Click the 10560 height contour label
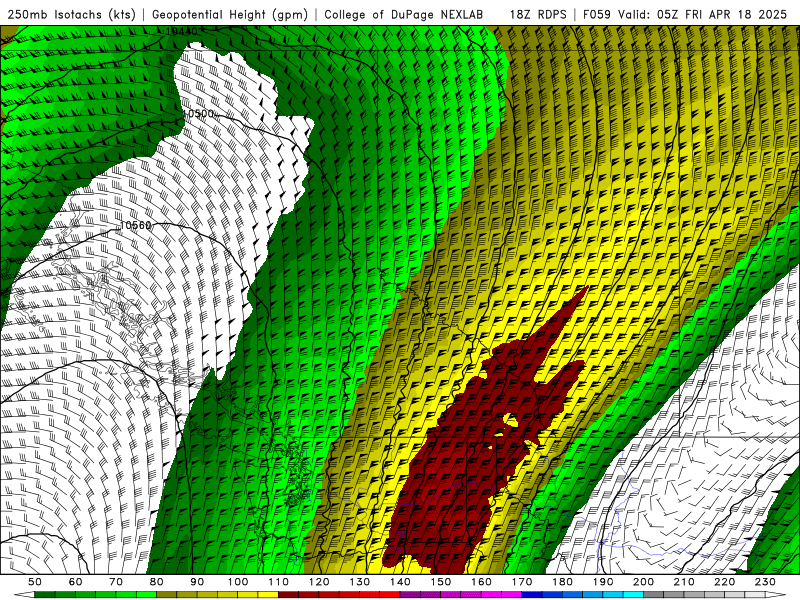The image size is (800, 600). pos(136,225)
